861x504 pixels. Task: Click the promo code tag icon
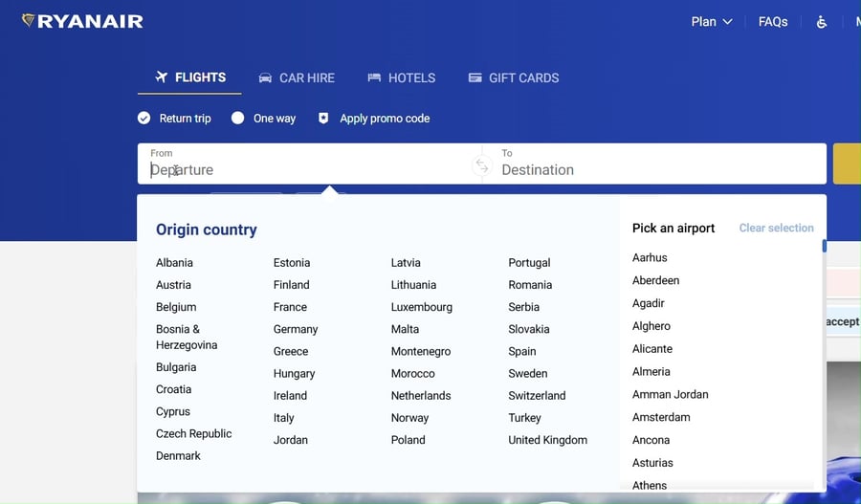pyautogui.click(x=323, y=119)
